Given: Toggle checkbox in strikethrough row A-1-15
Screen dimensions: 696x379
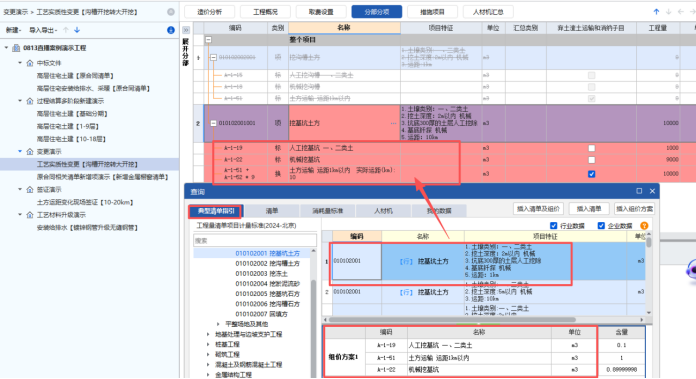Looking at the screenshot, I should 591,75.
